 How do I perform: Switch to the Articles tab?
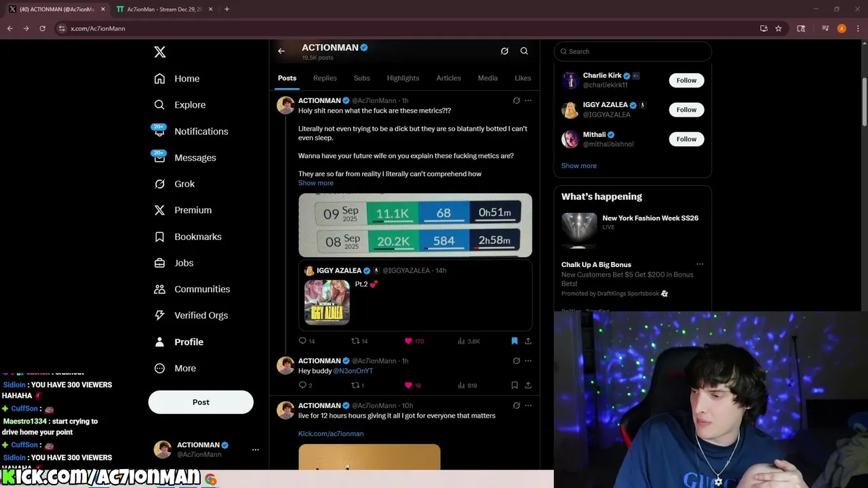click(448, 78)
